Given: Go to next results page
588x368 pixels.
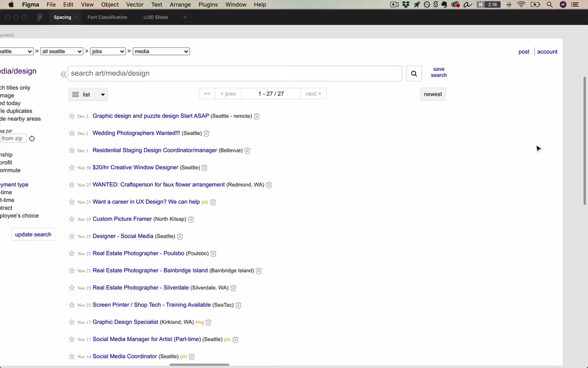Looking at the screenshot, I should [313, 94].
